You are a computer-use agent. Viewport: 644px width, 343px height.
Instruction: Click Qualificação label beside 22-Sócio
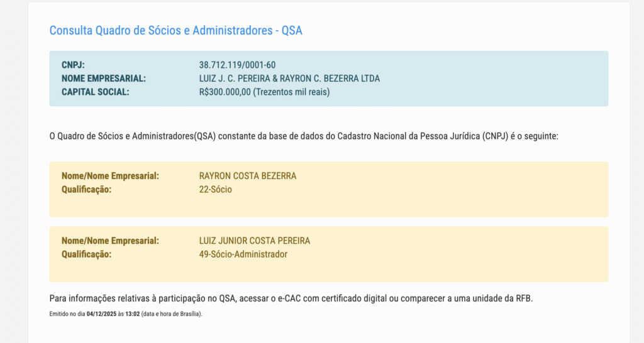[86, 189]
